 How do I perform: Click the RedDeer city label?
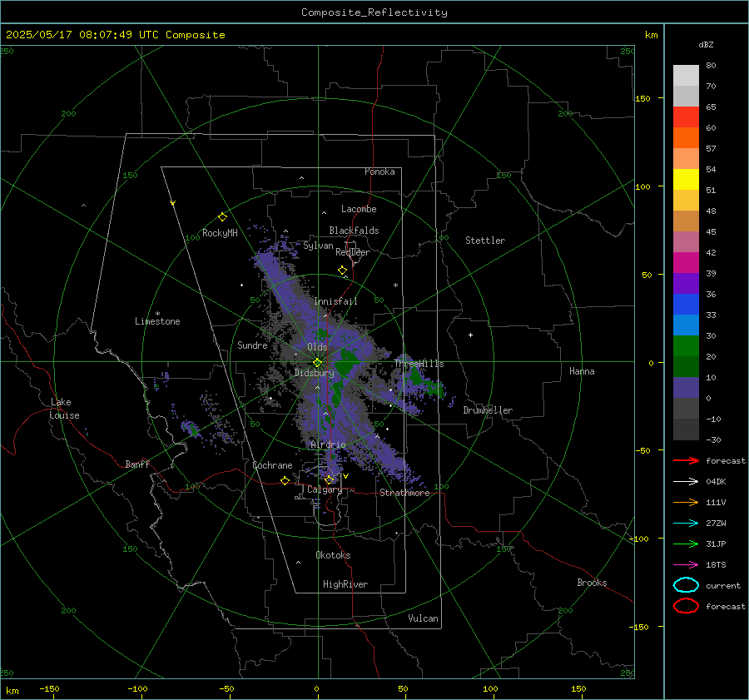coord(353,252)
